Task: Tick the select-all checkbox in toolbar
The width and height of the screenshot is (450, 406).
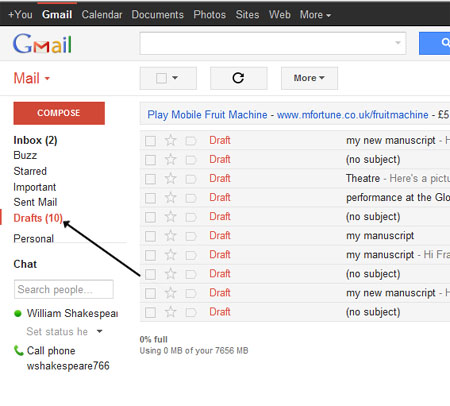Action: [161, 78]
